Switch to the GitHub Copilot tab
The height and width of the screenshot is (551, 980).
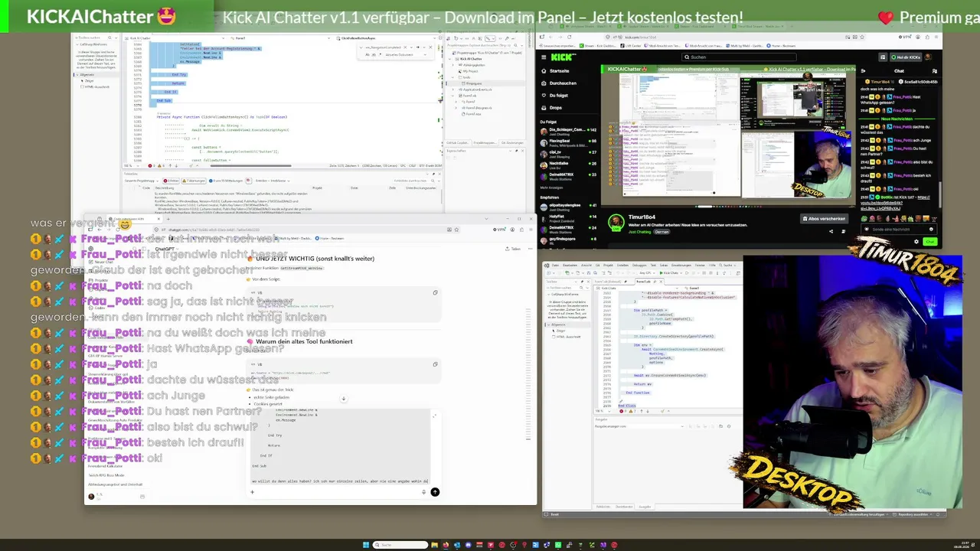tap(458, 142)
